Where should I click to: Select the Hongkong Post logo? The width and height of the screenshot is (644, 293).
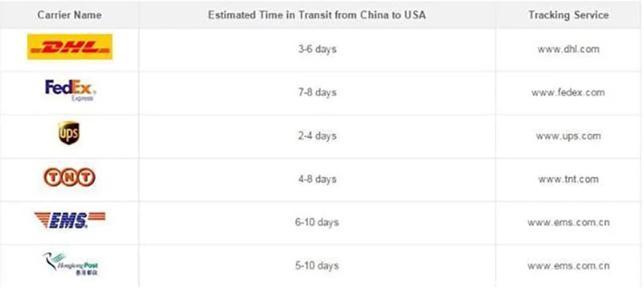click(x=70, y=263)
